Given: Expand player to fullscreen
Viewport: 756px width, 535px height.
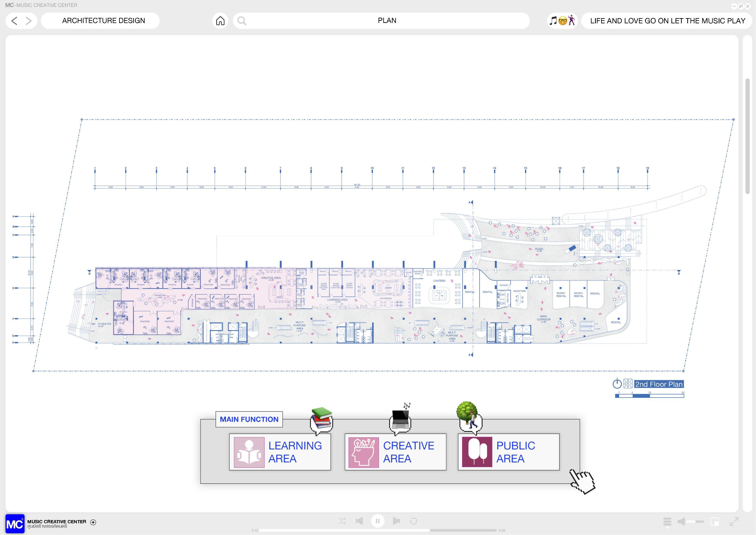Looking at the screenshot, I should (x=734, y=521).
